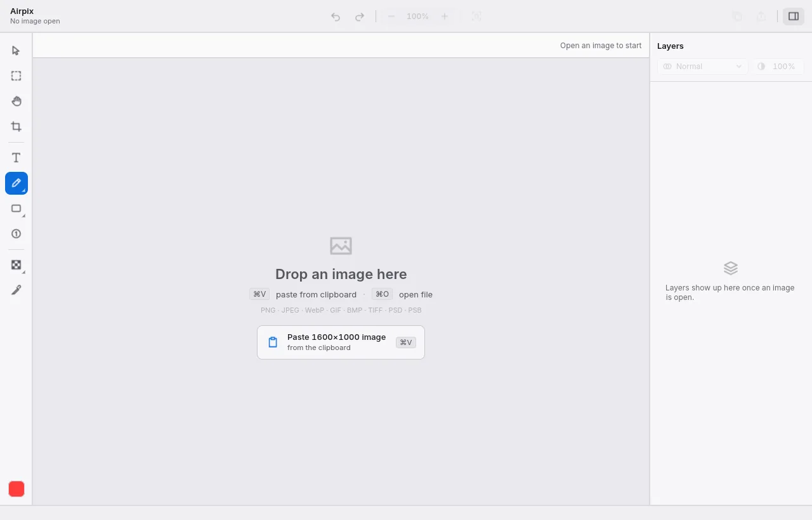Open the Normal blend mode dropdown
This screenshot has width=812, height=520.
[703, 67]
